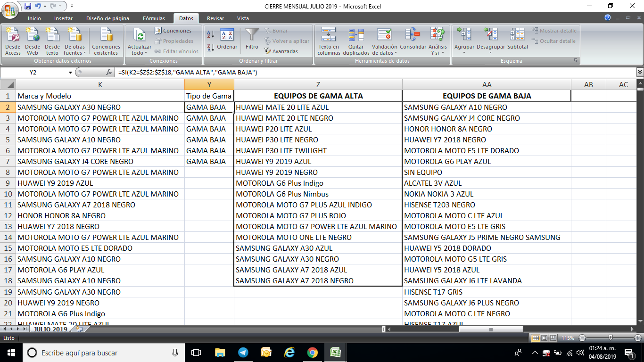Insert function using the fx icon
This screenshot has height=362, width=644.
109,72
